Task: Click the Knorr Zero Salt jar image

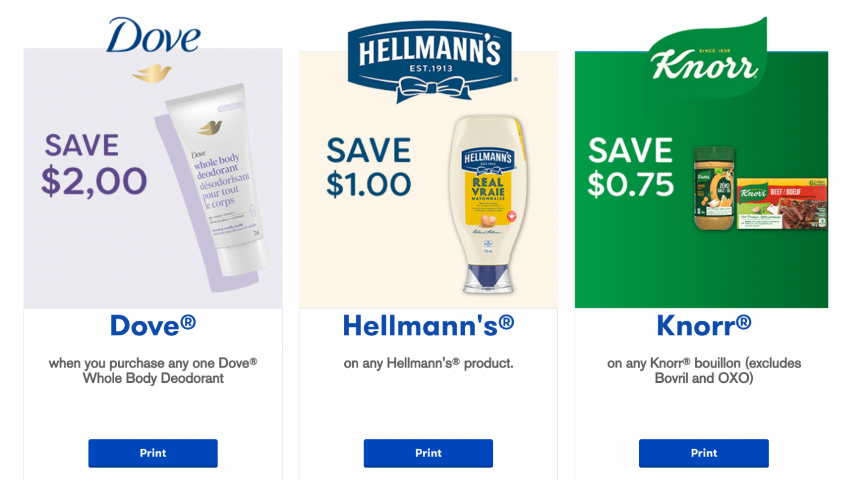Action: pos(714,189)
